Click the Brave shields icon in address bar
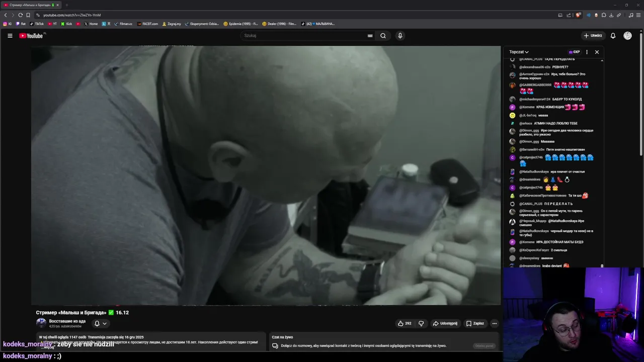Image resolution: width=644 pixels, height=362 pixels. [578, 15]
